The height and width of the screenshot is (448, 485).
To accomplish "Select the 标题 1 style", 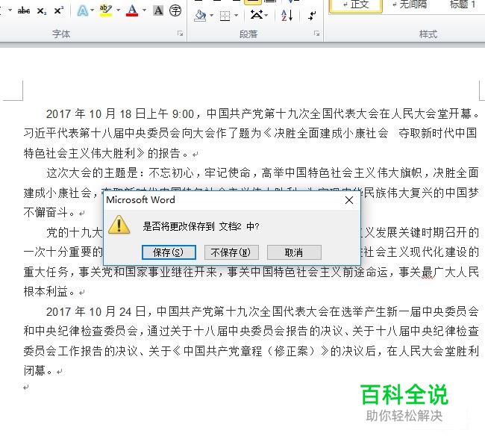I will pos(462,4).
